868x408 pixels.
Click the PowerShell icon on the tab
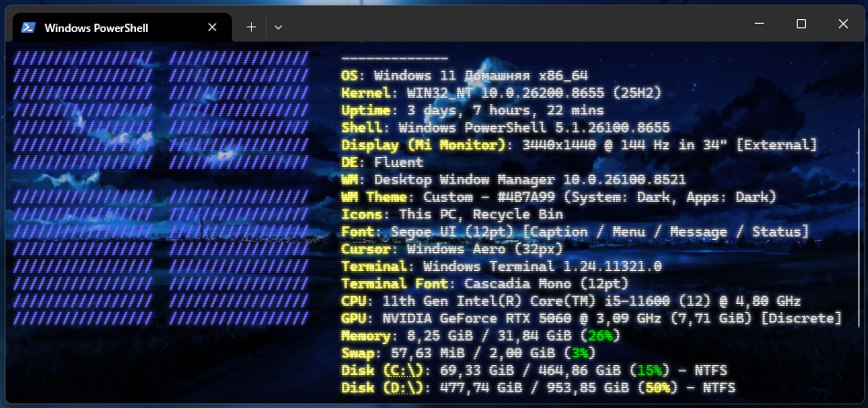(28, 27)
